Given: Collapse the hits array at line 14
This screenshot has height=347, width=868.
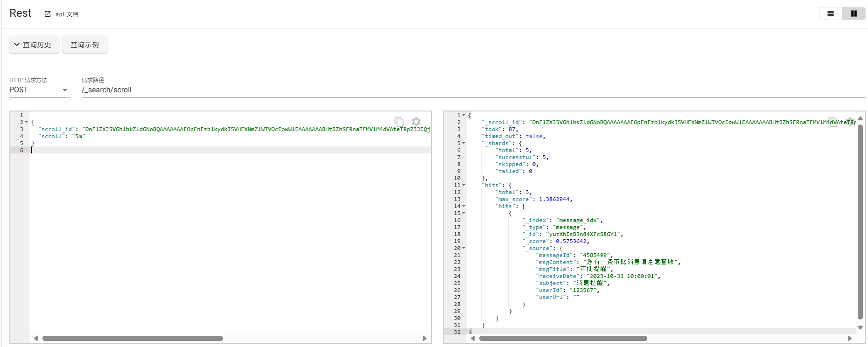Looking at the screenshot, I should coord(463,206).
